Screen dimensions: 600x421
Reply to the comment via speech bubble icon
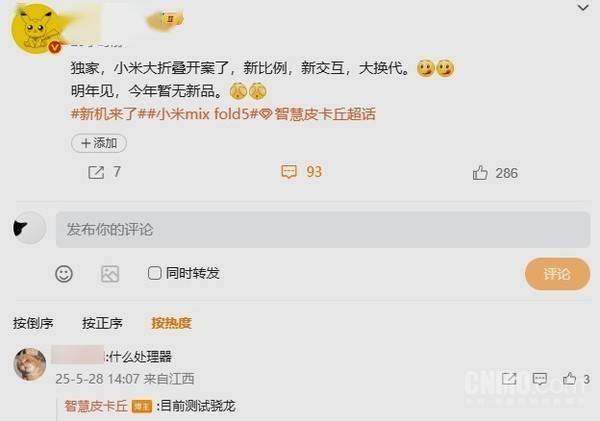coord(540,379)
